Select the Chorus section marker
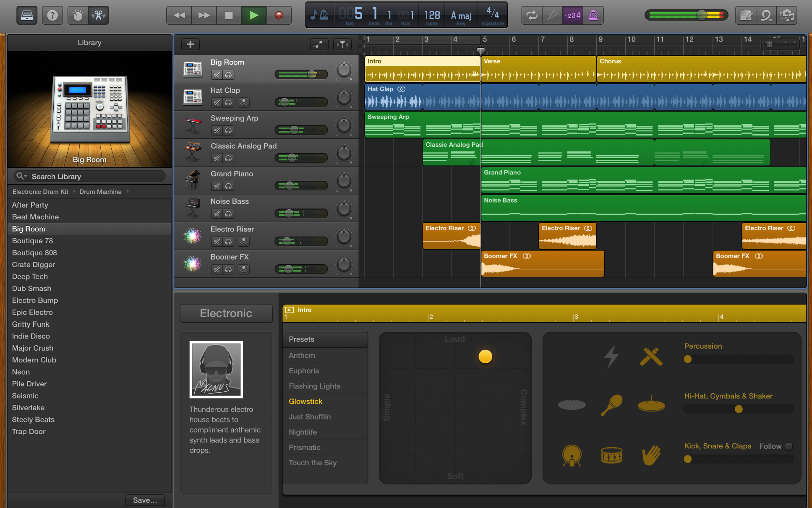Viewport: 812px width, 508px height. (x=609, y=60)
